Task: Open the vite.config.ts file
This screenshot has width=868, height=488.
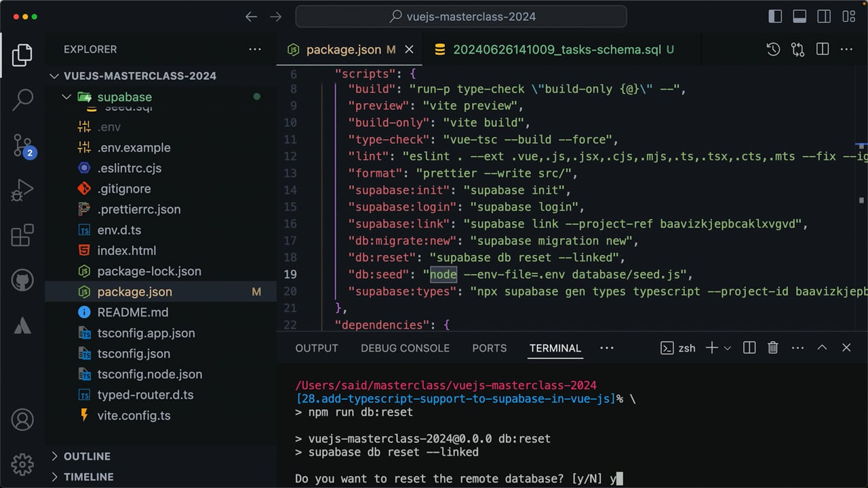Action: tap(161, 415)
